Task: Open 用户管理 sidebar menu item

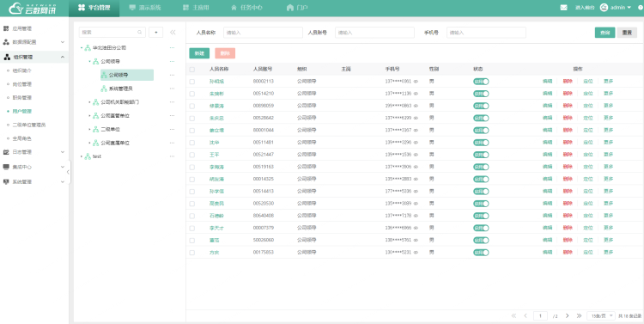Action: click(x=22, y=112)
